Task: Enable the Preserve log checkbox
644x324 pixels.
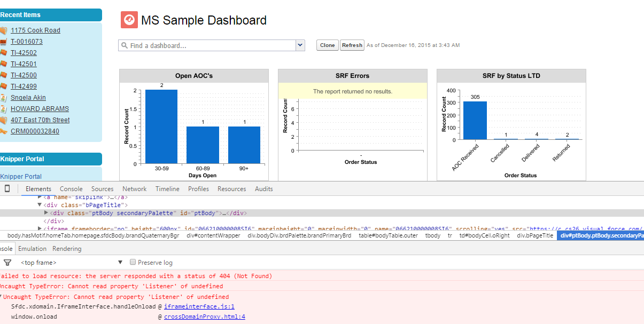Action: click(133, 262)
